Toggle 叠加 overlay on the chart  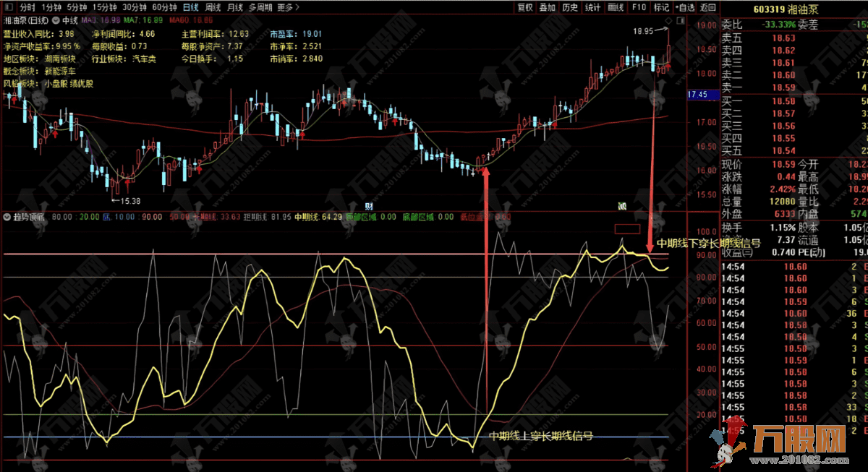[548, 7]
